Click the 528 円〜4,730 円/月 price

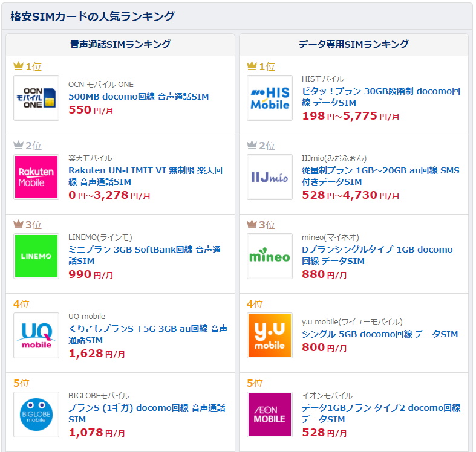tap(351, 195)
